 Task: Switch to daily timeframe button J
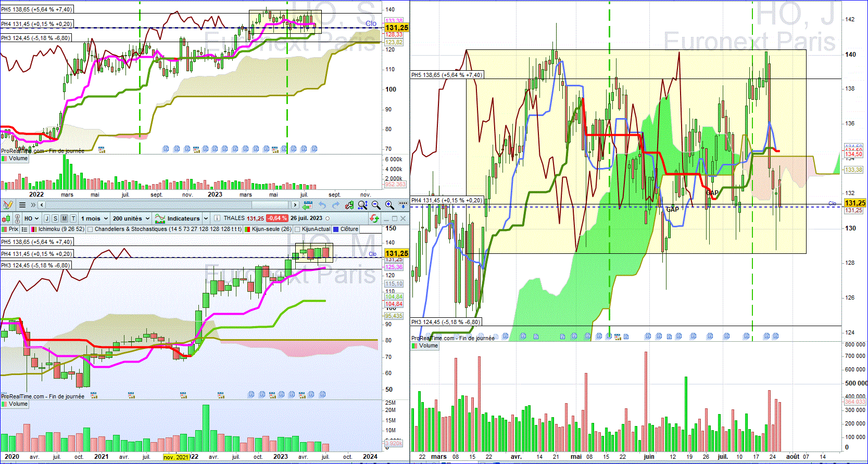click(x=47, y=218)
